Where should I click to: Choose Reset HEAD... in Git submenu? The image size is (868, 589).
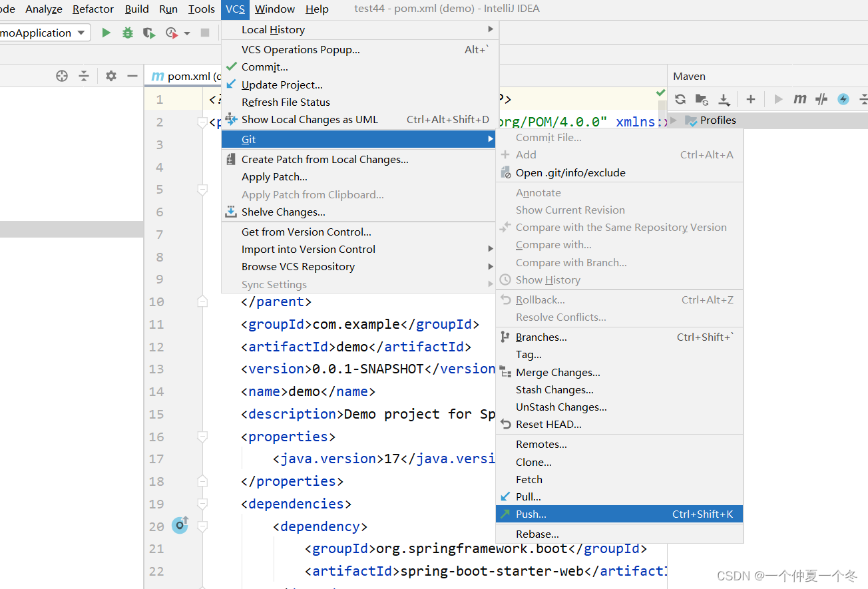click(x=620, y=424)
